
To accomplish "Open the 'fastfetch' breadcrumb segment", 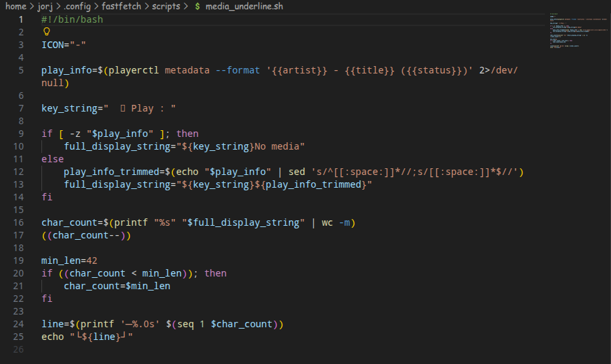I will (x=121, y=6).
